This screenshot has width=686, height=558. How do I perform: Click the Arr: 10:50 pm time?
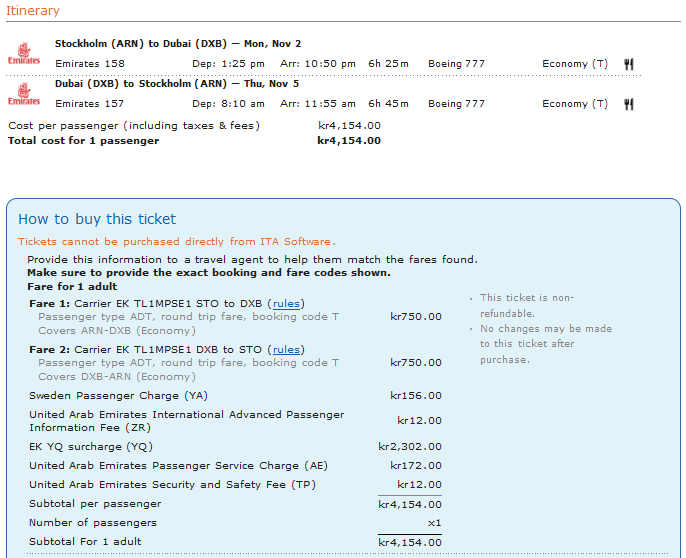318,64
